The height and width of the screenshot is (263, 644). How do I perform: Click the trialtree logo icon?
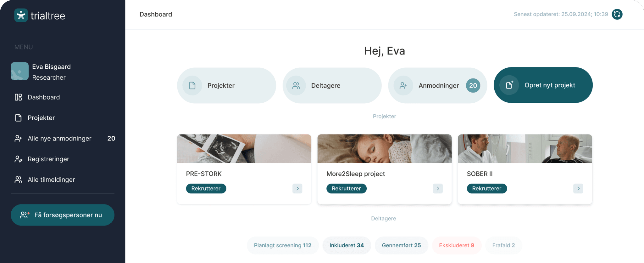coord(21,15)
